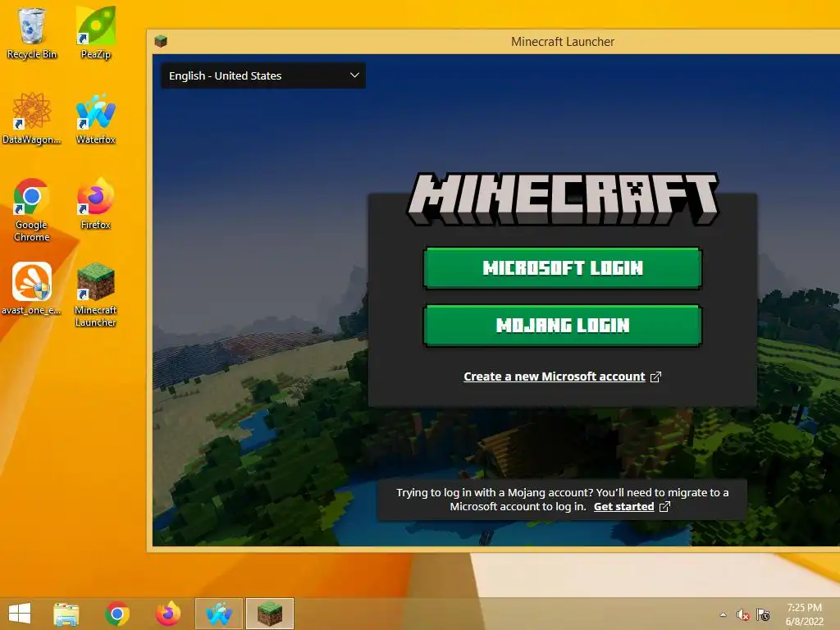Launch Firefox from the taskbar

(x=167, y=614)
